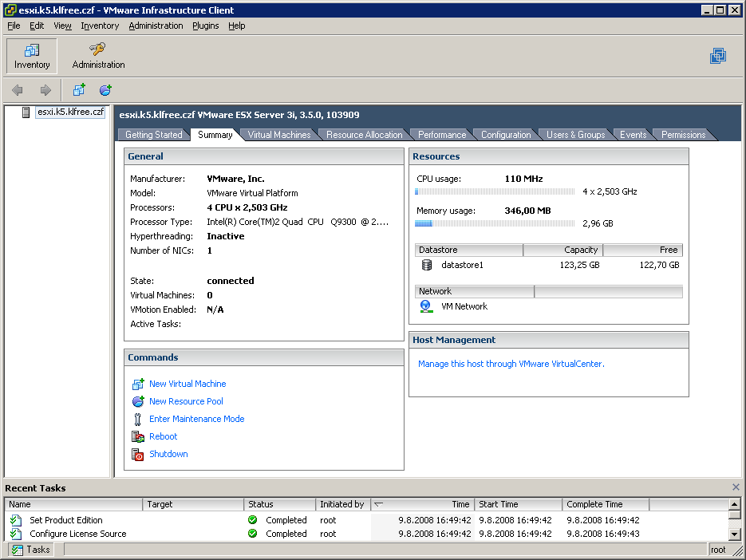Sort Recent Tasks by Initiated by column
This screenshot has height=560, width=746.
click(x=343, y=504)
